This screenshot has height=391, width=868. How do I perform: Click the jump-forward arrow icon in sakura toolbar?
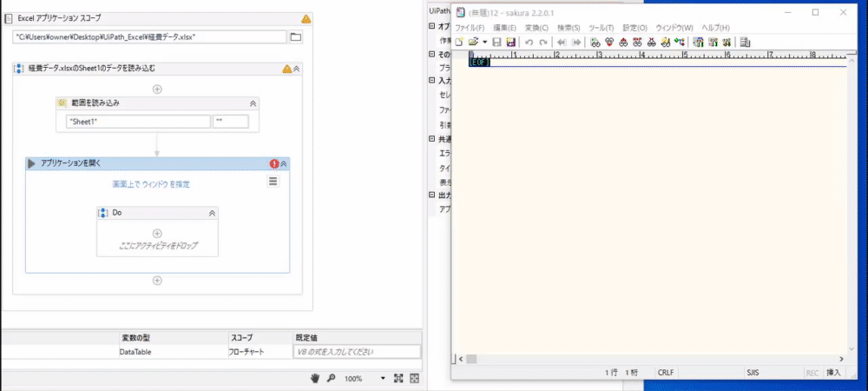(x=576, y=42)
